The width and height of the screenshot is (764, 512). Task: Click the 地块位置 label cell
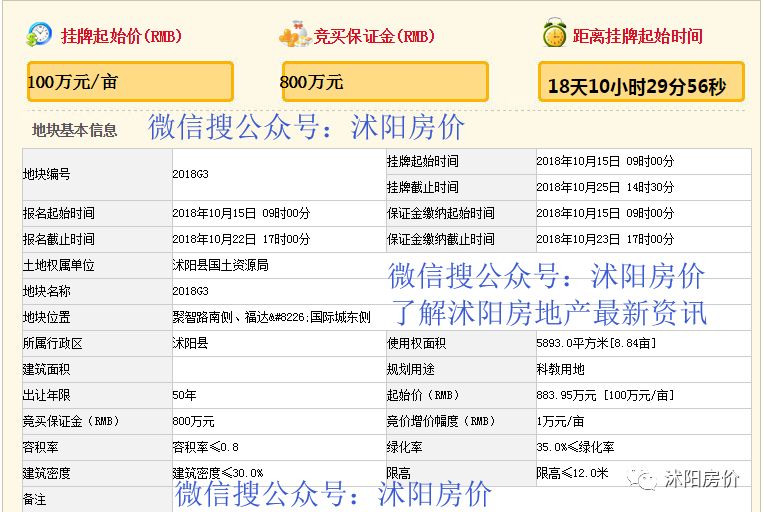point(97,318)
